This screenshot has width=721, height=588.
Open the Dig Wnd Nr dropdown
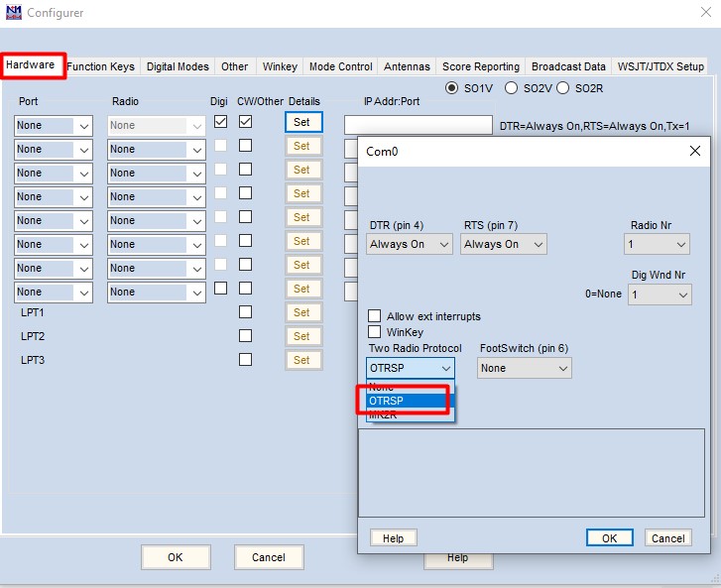pos(657,294)
